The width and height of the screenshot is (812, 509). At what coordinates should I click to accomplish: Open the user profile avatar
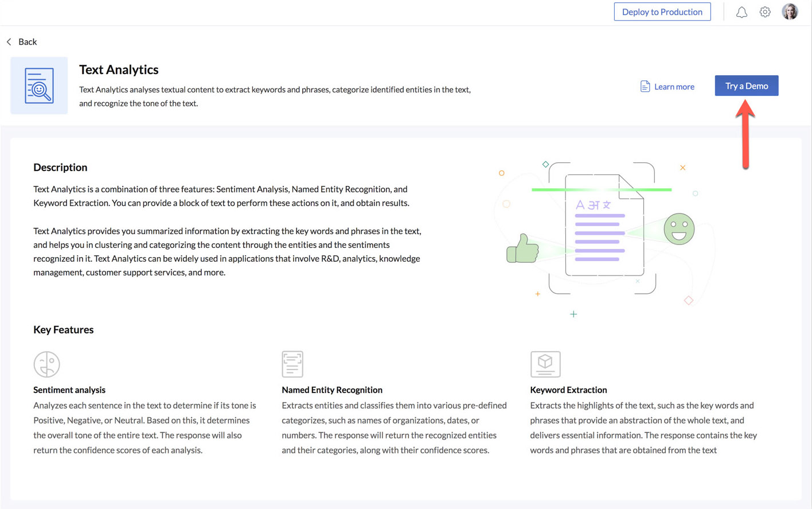tap(790, 11)
